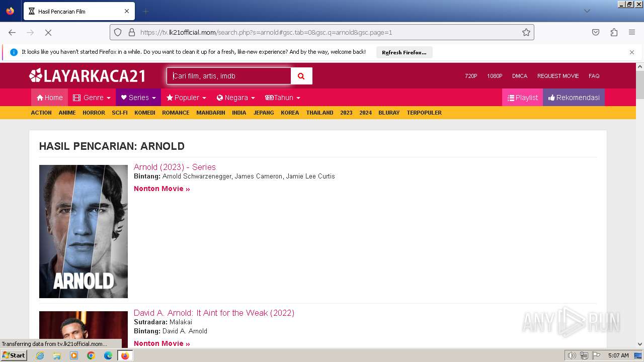644x362 pixels.
Task: Click the 1080P link
Action: tap(495, 76)
